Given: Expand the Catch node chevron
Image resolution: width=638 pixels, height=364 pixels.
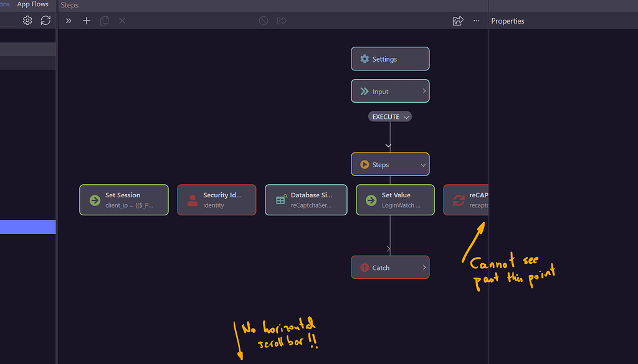Looking at the screenshot, I should (423, 267).
